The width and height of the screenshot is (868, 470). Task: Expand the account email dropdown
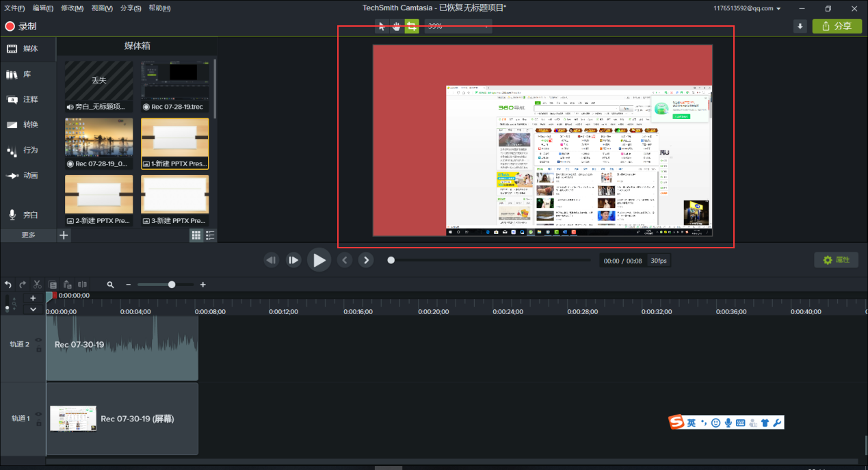pos(798,8)
